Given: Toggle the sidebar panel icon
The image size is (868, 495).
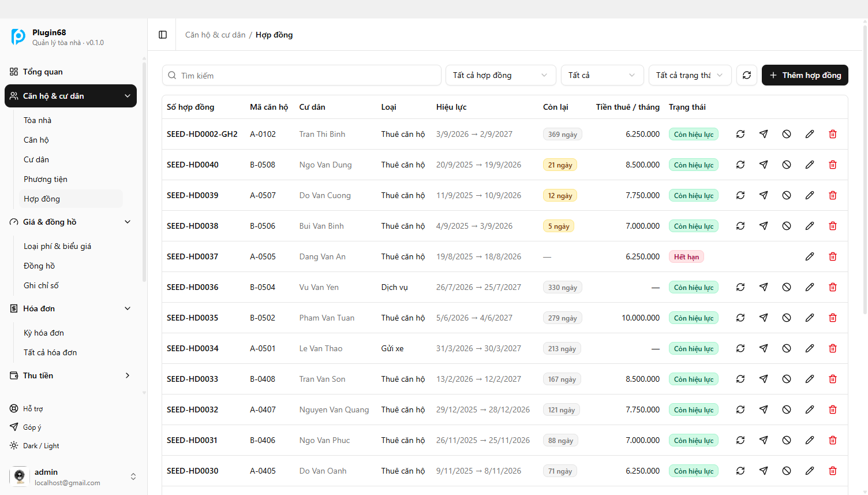Looking at the screenshot, I should point(163,35).
